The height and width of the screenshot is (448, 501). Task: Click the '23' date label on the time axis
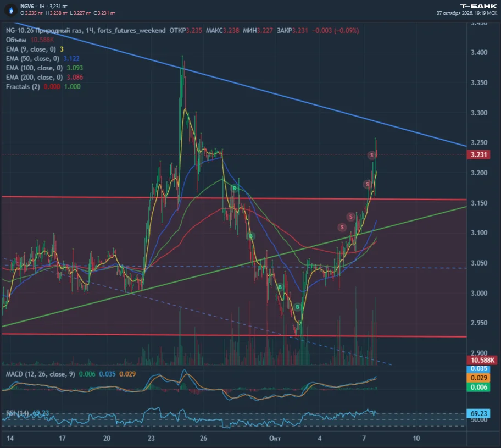151,438
